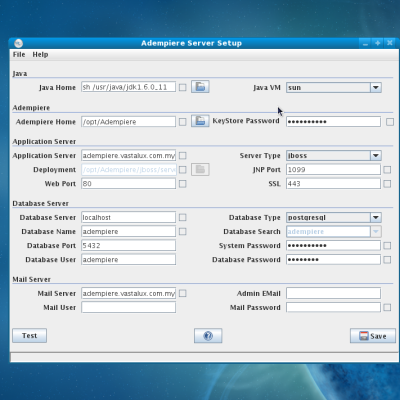Click the window menu icon in title bar
The width and height of the screenshot is (400, 400).
coord(19,43)
